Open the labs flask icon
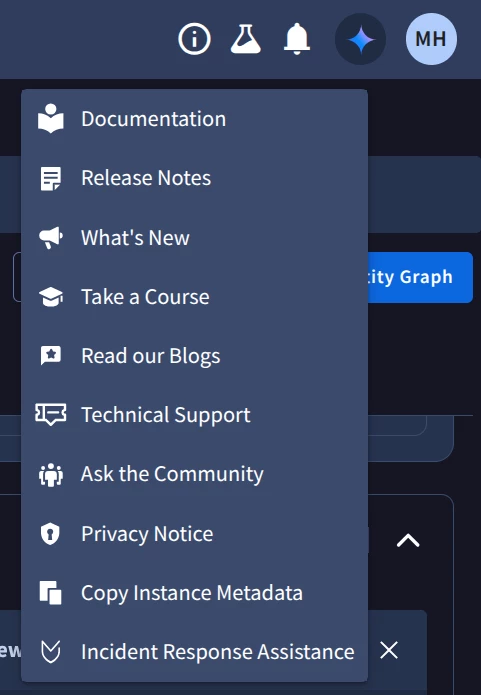The height and width of the screenshot is (695, 481). (x=246, y=39)
